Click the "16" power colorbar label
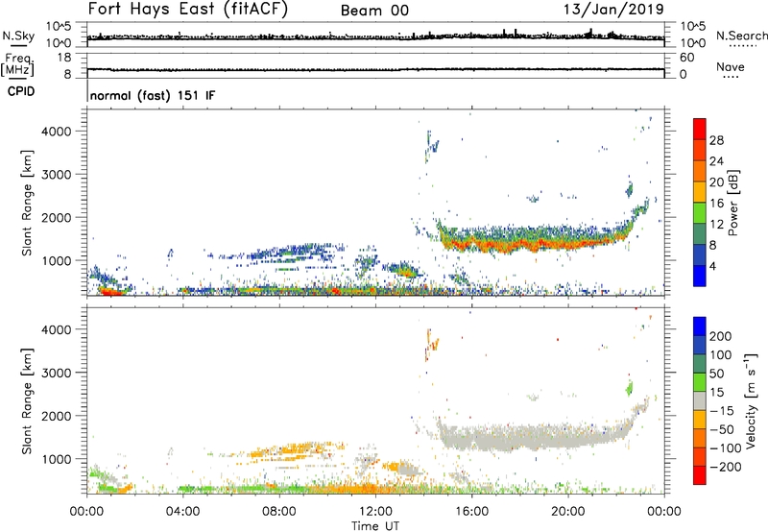 point(716,204)
